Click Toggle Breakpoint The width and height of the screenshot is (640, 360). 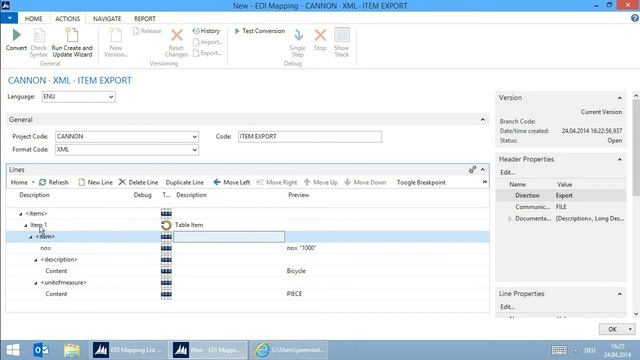coord(421,182)
